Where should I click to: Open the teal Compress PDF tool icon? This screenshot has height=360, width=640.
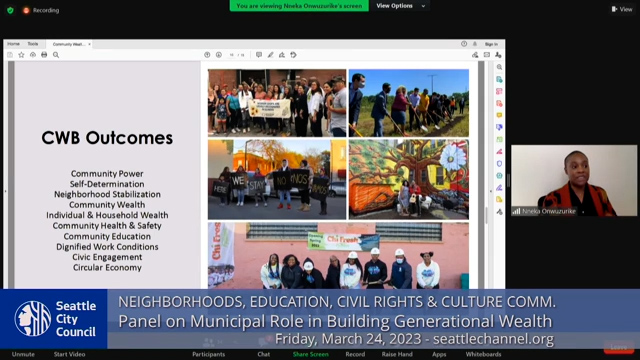[x=499, y=176]
